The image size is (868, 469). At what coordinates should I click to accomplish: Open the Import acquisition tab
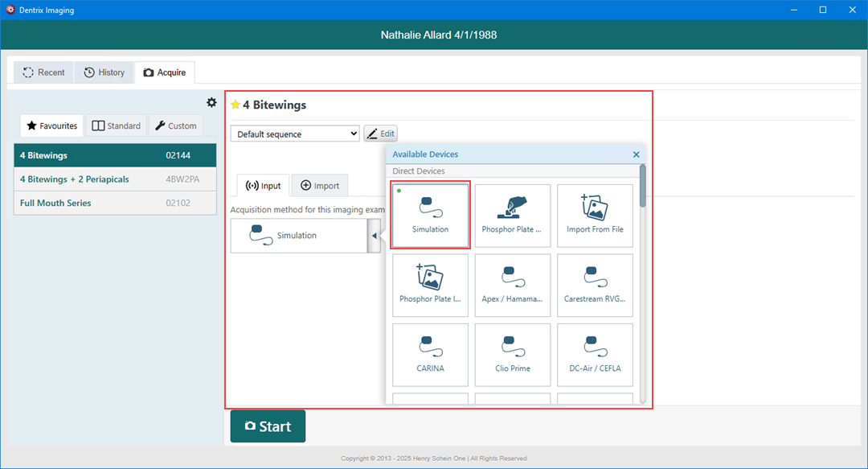point(319,186)
